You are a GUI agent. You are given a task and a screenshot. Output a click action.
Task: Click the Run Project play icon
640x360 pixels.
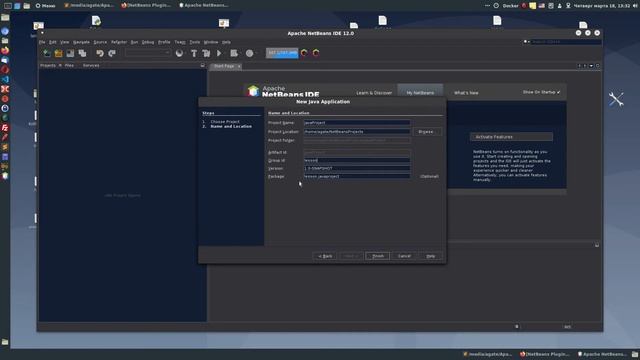pos(219,53)
